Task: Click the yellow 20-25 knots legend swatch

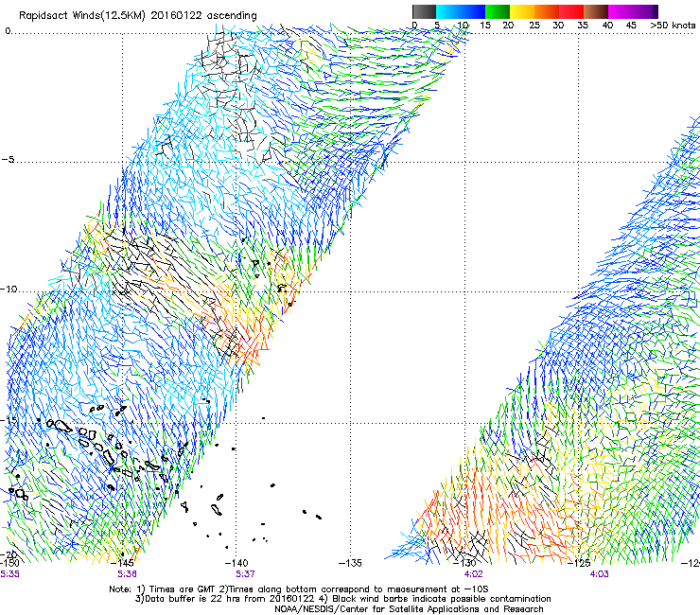Action: 522,11
